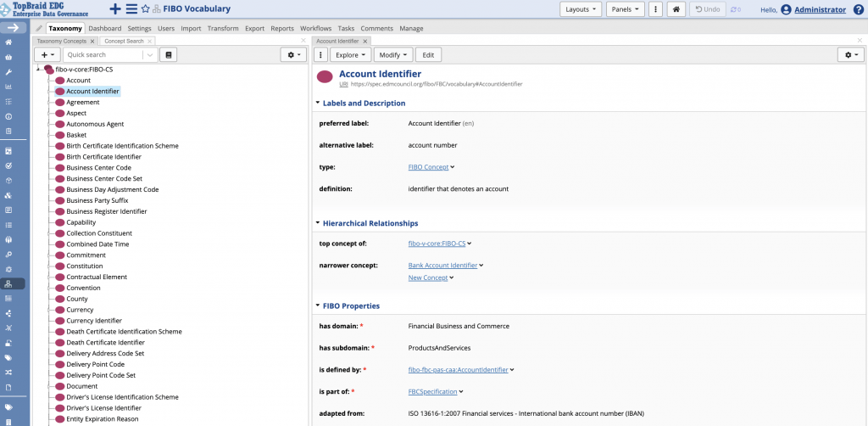
Task: Collapse the fibo-v-core:FIBO-CS tree node
Action: click(37, 70)
